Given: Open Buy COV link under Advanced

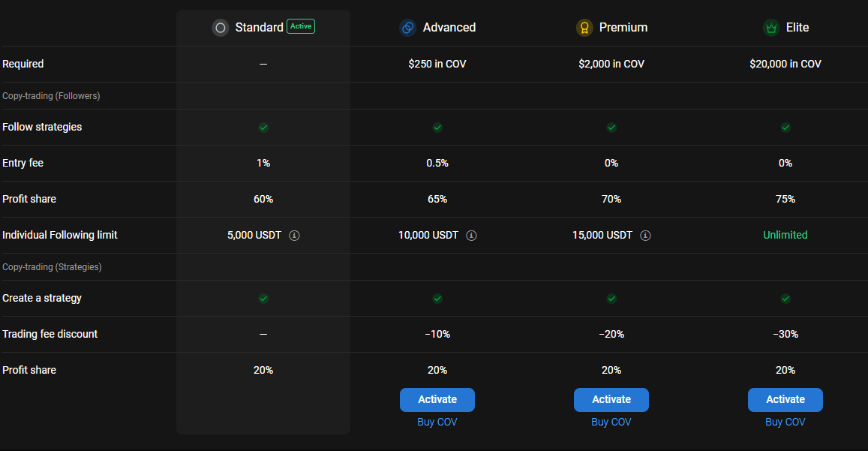Looking at the screenshot, I should click(437, 422).
